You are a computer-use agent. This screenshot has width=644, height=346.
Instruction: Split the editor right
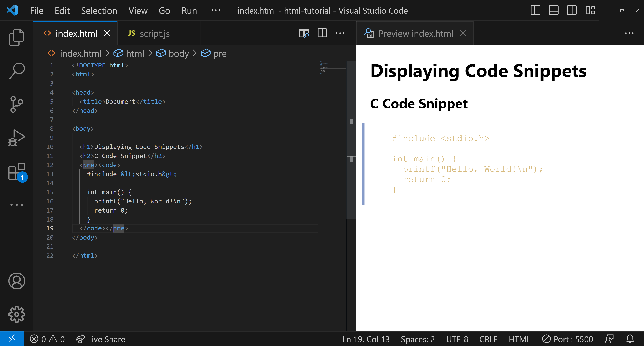(x=322, y=33)
